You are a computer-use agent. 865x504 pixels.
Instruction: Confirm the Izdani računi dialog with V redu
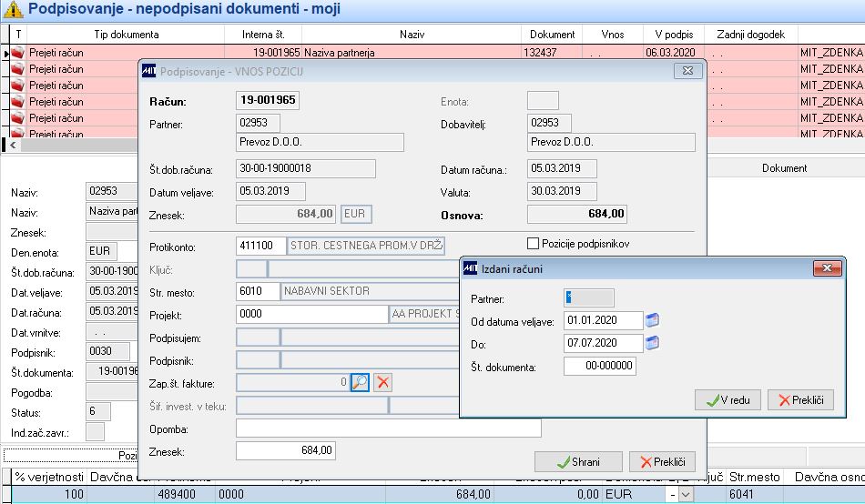coord(728,399)
